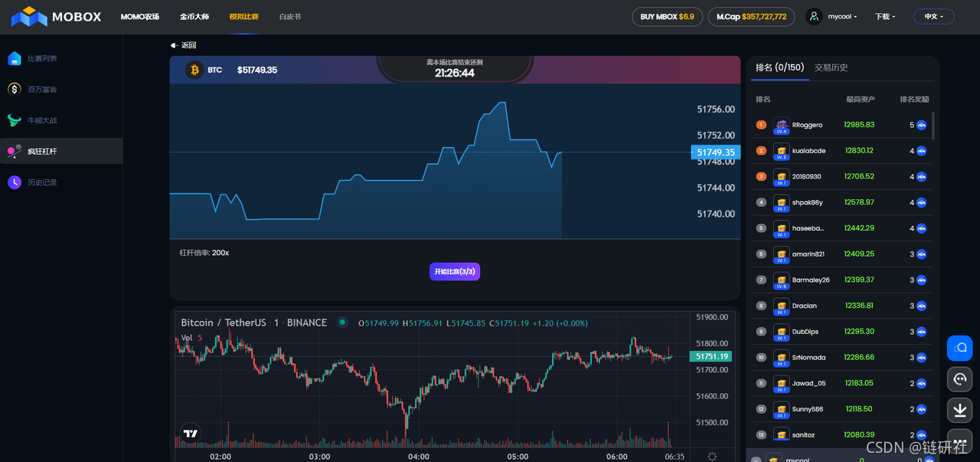The image size is (980, 462).
Task: Click 20180930's avatar in ranking
Action: 782,177
